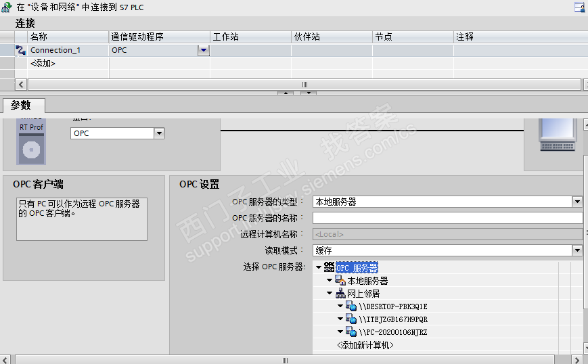Viewport: 588px width, 364px height.
Task: Select \\PC-20200106NJRZ in the tree
Action: point(392,332)
